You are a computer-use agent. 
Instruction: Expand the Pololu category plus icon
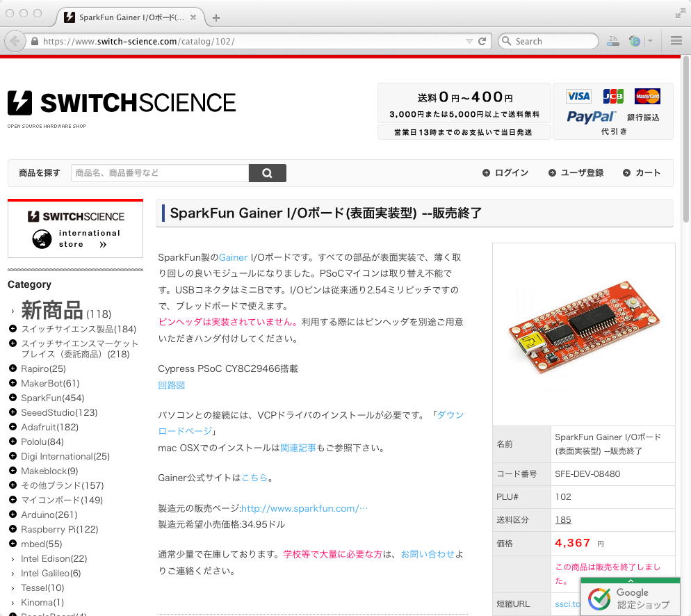pos(13,441)
